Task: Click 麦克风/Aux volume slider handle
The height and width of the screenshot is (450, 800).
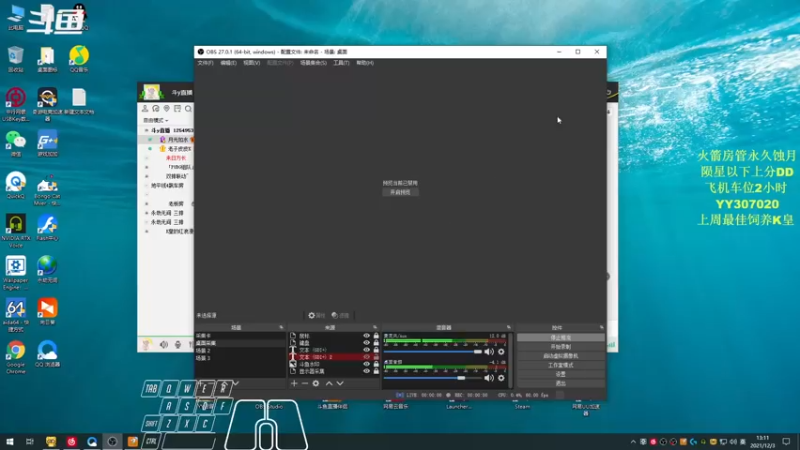Action: [478, 352]
